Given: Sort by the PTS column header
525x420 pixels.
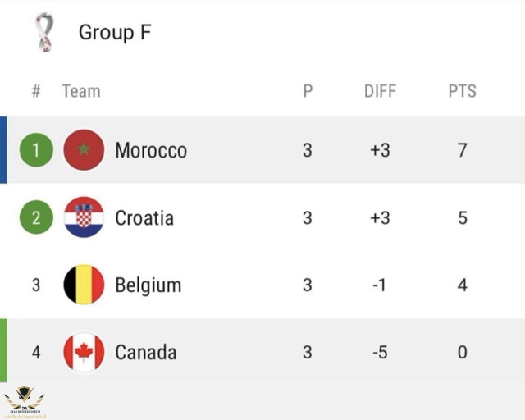Looking at the screenshot, I should tap(463, 91).
